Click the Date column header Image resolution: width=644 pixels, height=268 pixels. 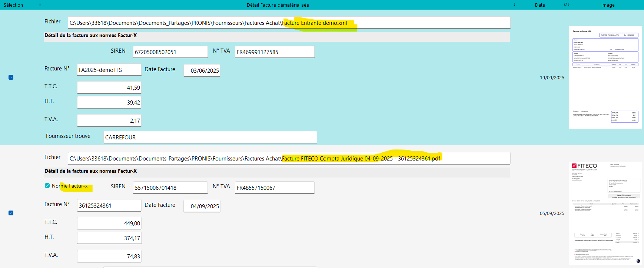540,5
